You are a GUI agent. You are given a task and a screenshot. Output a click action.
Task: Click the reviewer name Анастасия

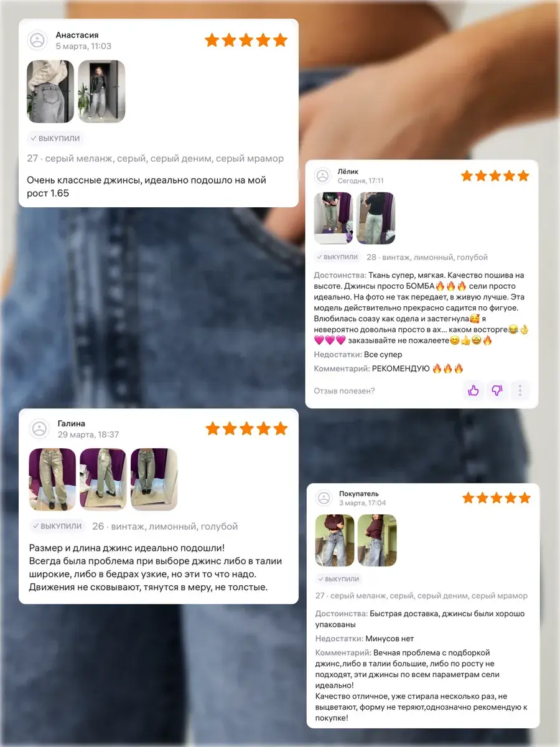pyautogui.click(x=77, y=35)
